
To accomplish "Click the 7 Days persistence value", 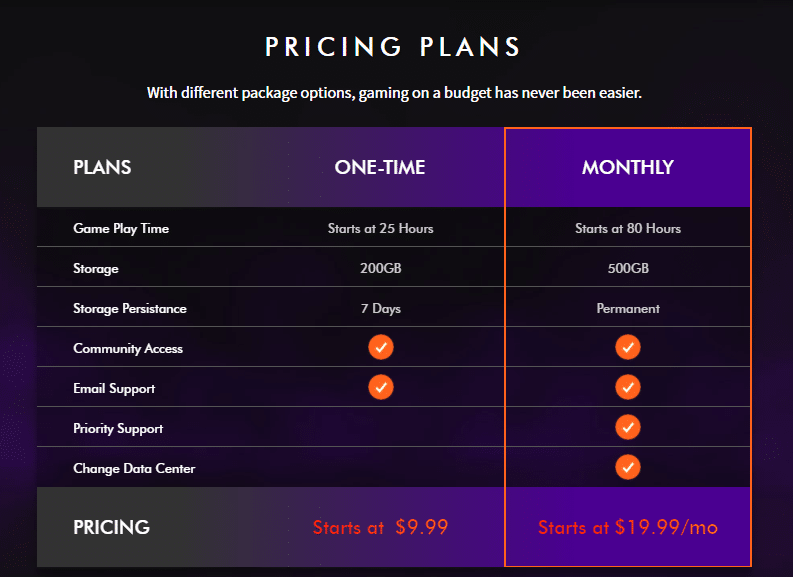I will click(x=381, y=308).
